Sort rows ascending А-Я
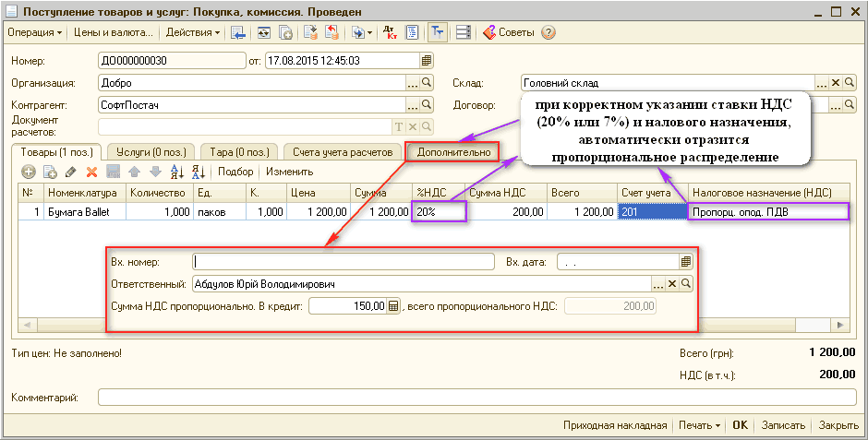Screen dimensions: 868x440 [177, 172]
